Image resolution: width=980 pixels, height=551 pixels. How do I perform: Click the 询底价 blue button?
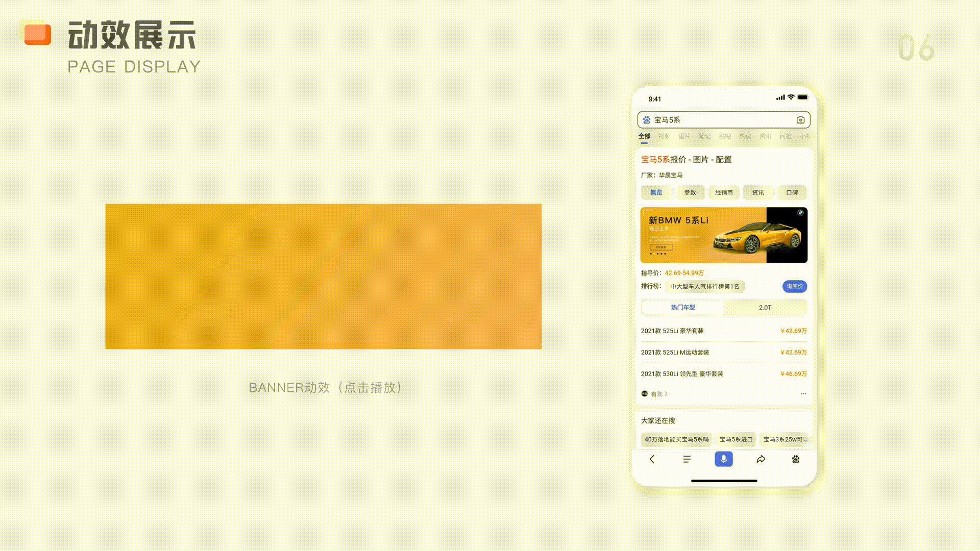pyautogui.click(x=795, y=286)
